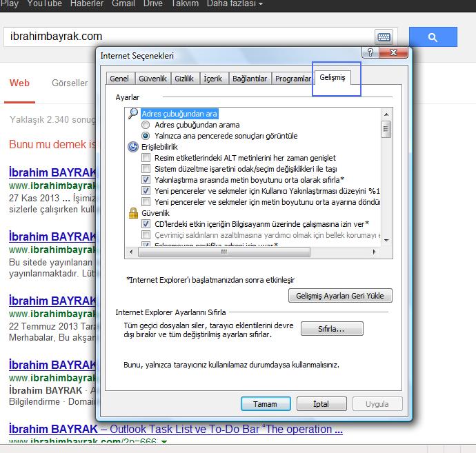Switch to Görseller in Google results
Screen dimensions: 476x453
(70, 83)
